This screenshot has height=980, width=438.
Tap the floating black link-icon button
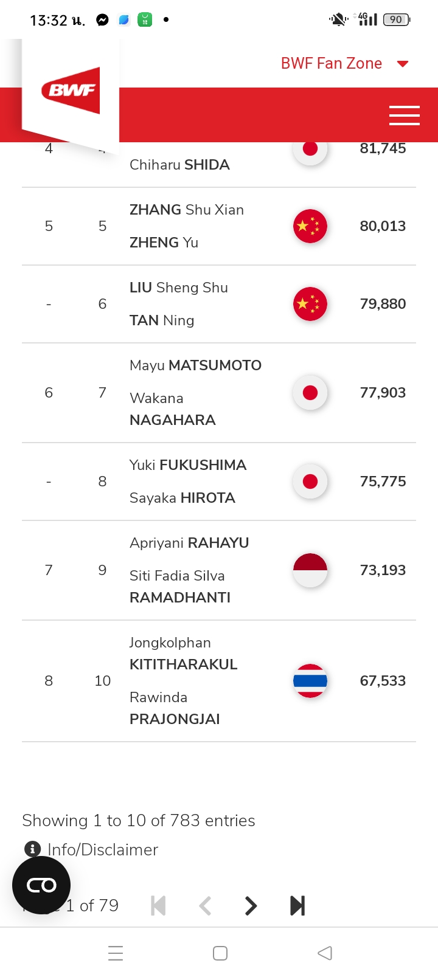click(41, 885)
